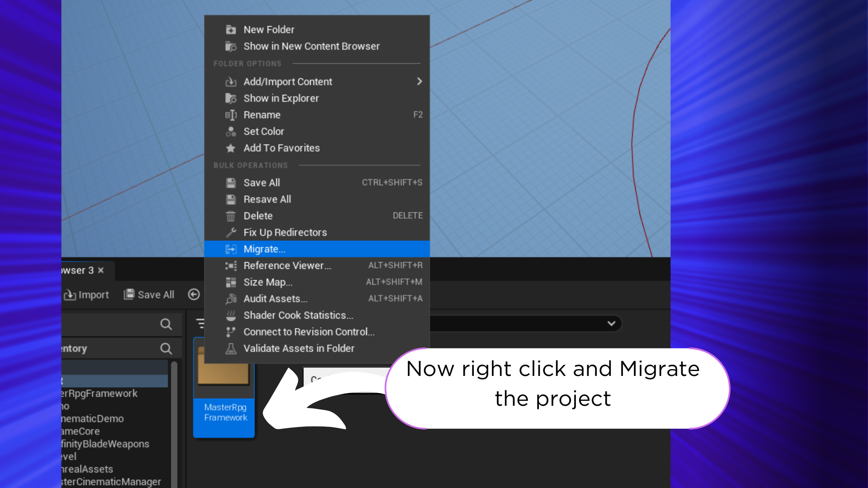Click the Show in New Content Browser icon
The image size is (868, 488).
tap(231, 47)
